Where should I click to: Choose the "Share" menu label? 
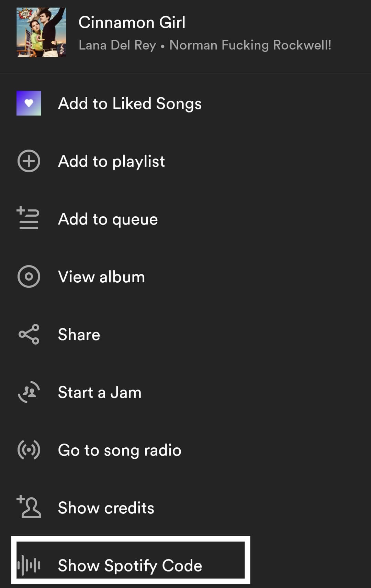click(x=79, y=335)
